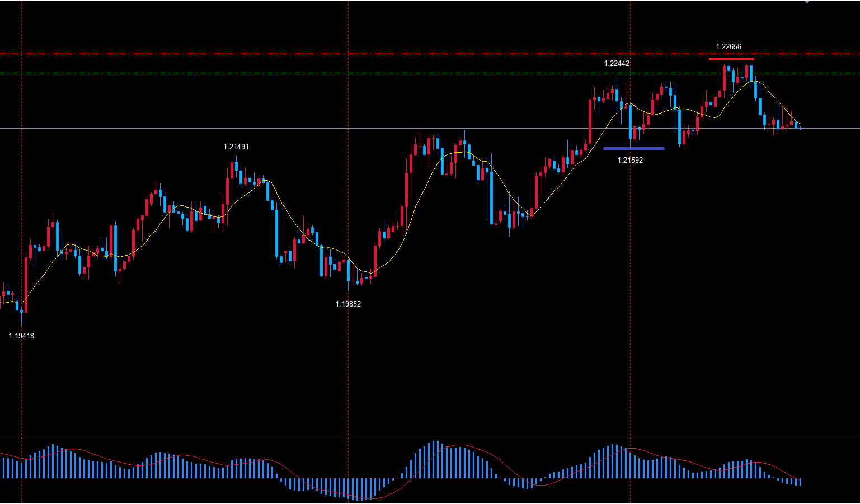Viewport: 860px width, 504px height.
Task: Click the 1.21592 low price label
Action: tap(629, 161)
